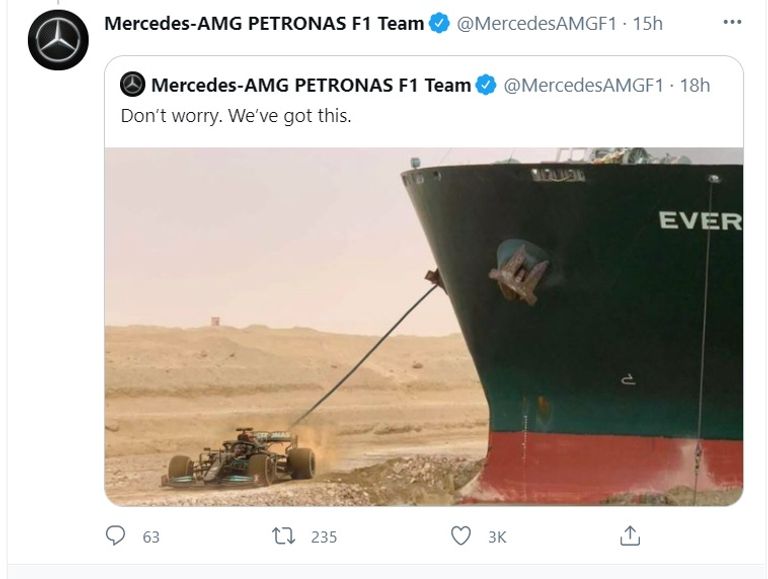Viewport: 768px width, 579px height.
Task: Click verified badge beside top account name
Action: pyautogui.click(x=440, y=23)
